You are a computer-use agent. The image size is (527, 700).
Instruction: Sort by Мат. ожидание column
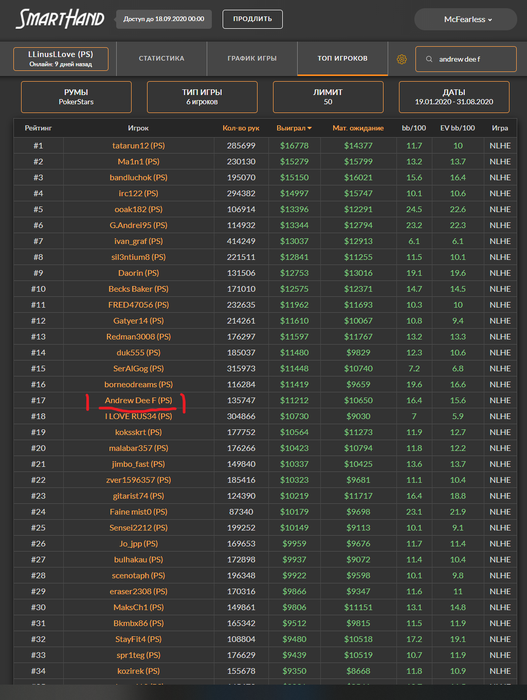coord(358,128)
